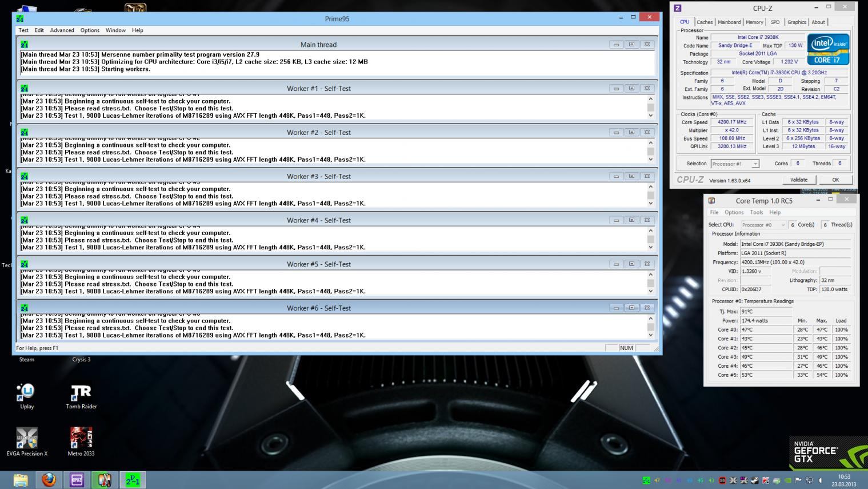Click the NUM indicator in Prime95 status bar

(x=627, y=348)
